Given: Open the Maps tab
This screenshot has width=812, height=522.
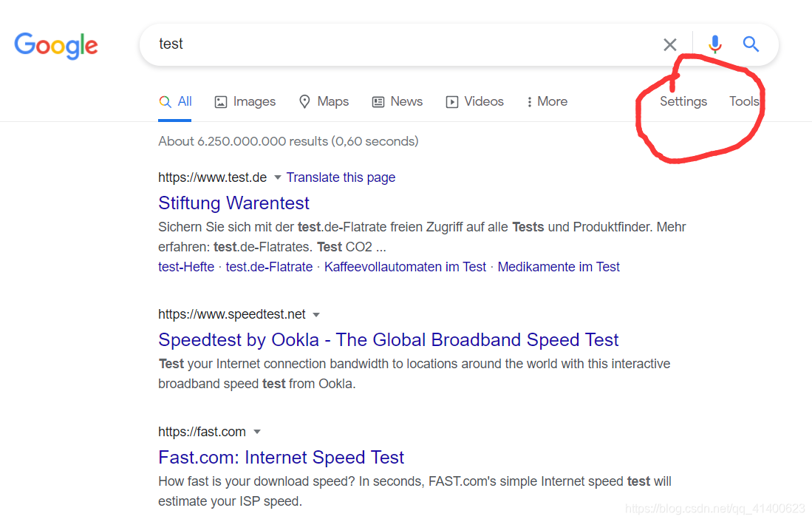Looking at the screenshot, I should coord(324,101).
